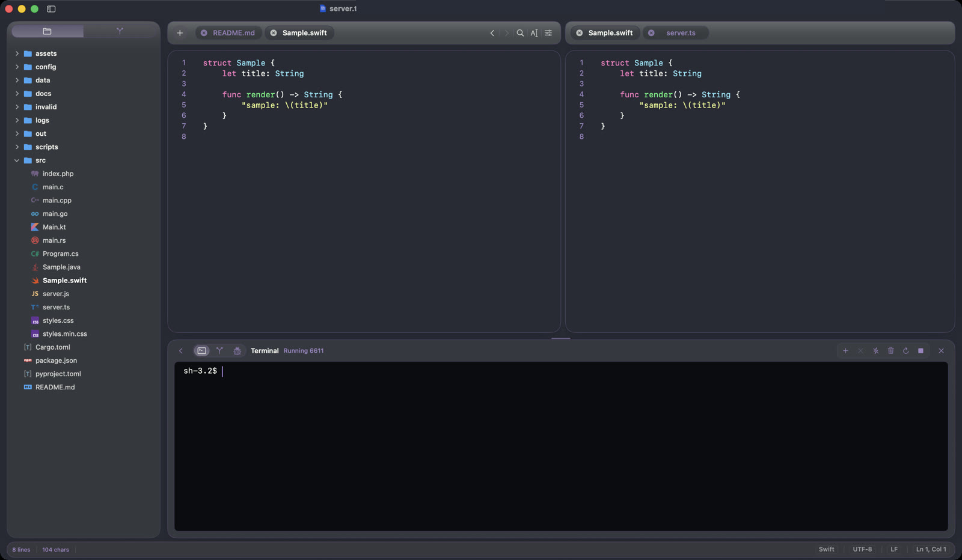Open search in editor toolbar
Viewport: 962px width, 560px height.
click(520, 33)
